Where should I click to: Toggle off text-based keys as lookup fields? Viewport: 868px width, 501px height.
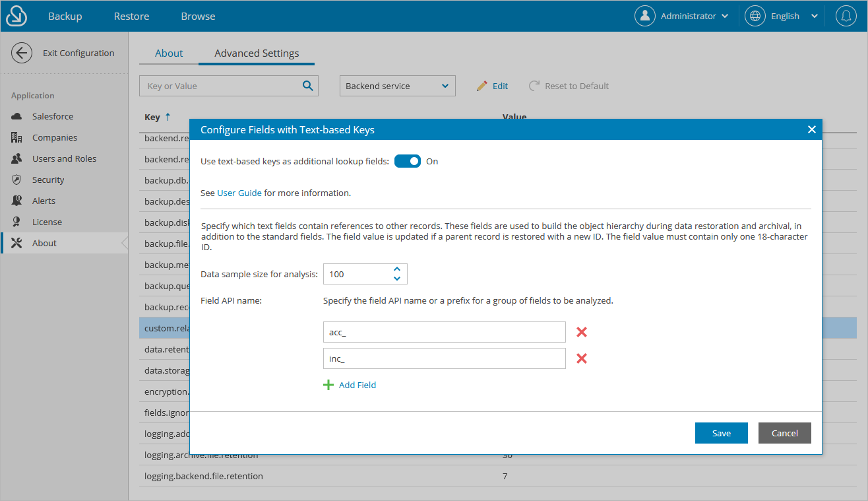tap(407, 160)
